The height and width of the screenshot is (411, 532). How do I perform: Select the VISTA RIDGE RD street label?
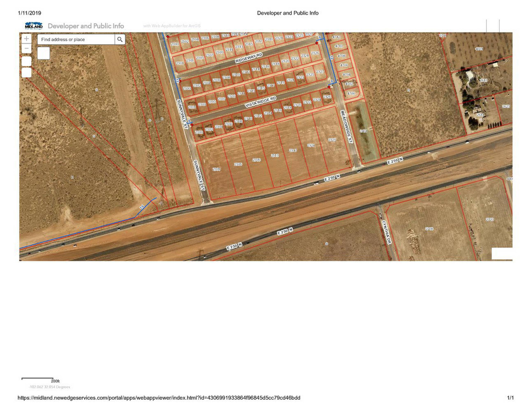pyautogui.click(x=260, y=102)
